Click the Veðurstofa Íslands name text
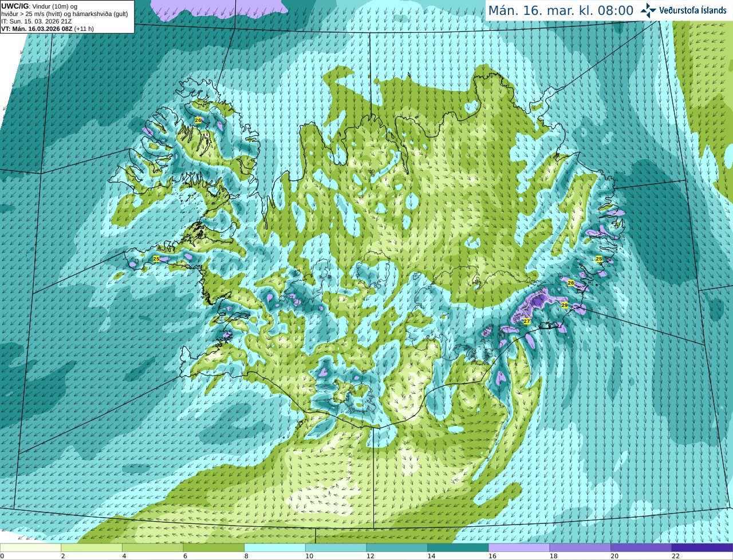This screenshot has height=560, width=733. pyautogui.click(x=692, y=10)
